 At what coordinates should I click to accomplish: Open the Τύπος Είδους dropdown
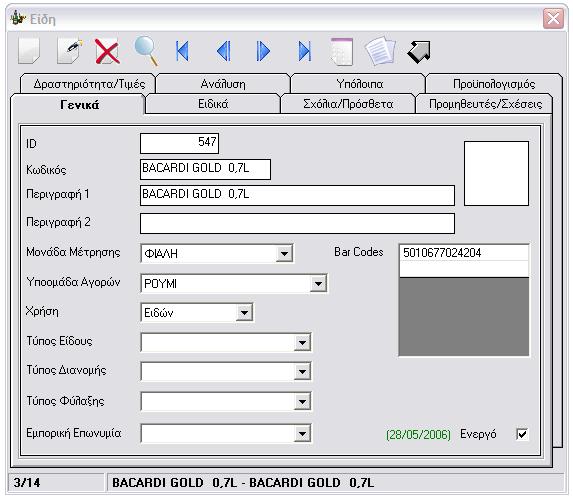(302, 342)
